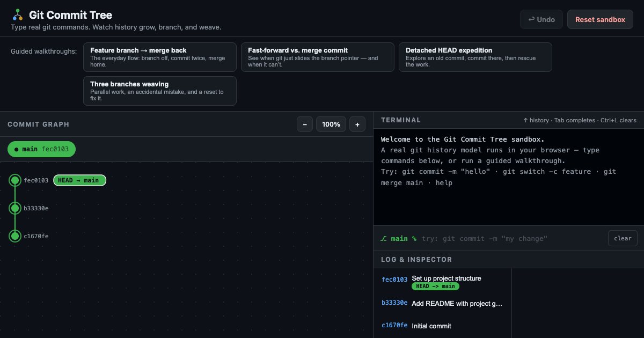Clear the terminal output
Image resolution: width=644 pixels, height=338 pixels.
pos(623,238)
